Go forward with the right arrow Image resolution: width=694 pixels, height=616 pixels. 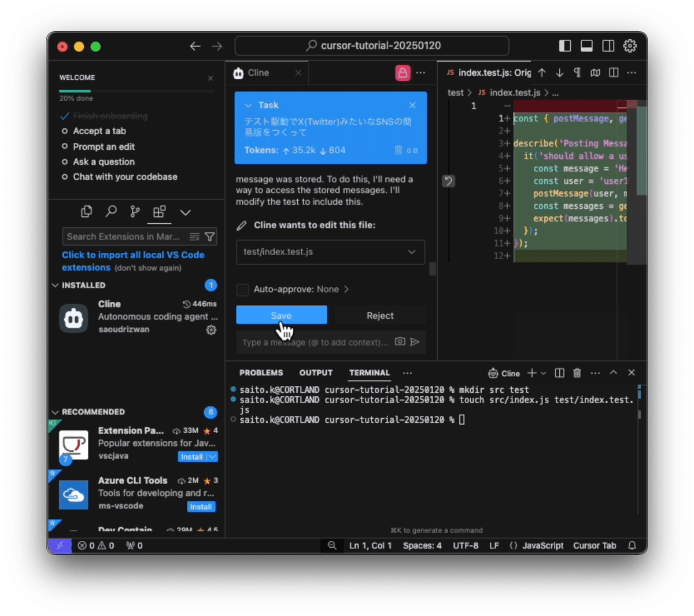tap(217, 46)
